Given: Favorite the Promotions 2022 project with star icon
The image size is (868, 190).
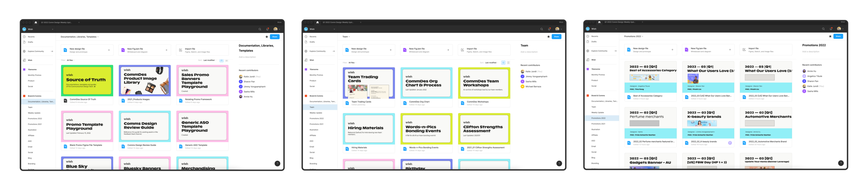Looking at the screenshot, I should click(830, 36).
